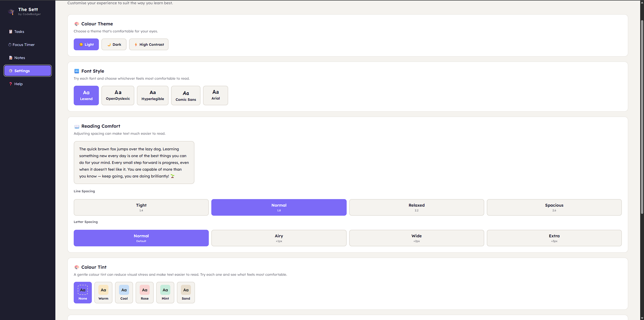Enable the High Contrast theme
The width and height of the screenshot is (644, 320).
pyautogui.click(x=149, y=44)
